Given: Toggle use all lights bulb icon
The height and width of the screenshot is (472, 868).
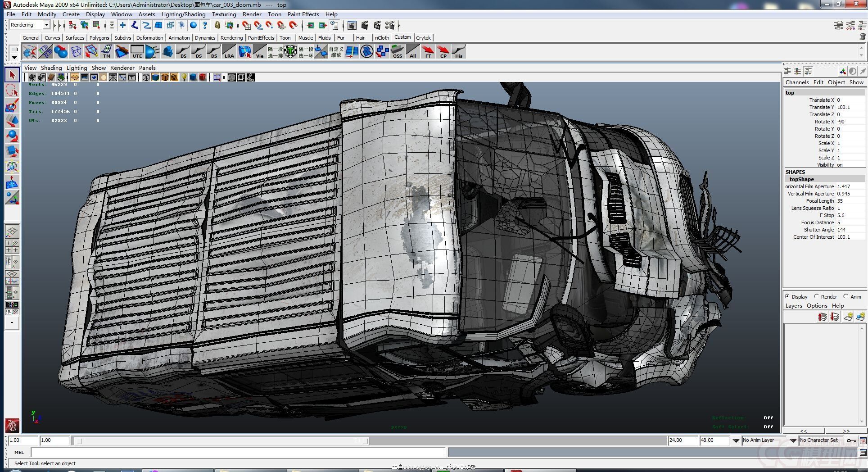Looking at the screenshot, I should 184,77.
